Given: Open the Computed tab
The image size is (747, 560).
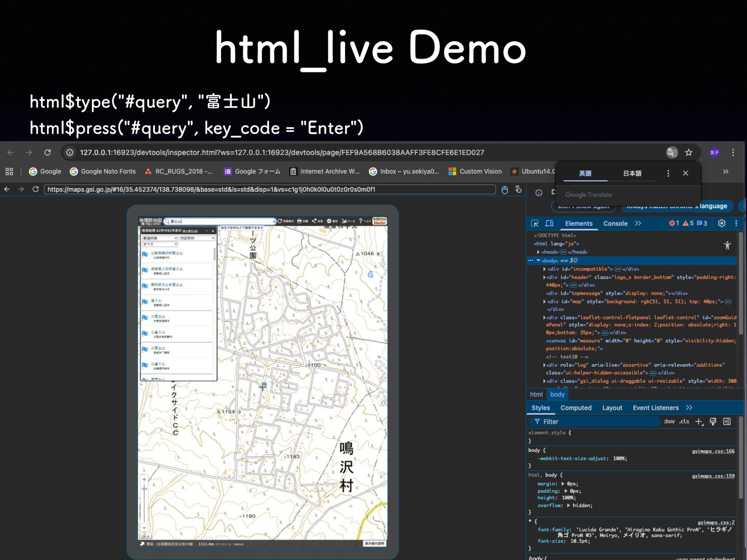Looking at the screenshot, I should 576,408.
